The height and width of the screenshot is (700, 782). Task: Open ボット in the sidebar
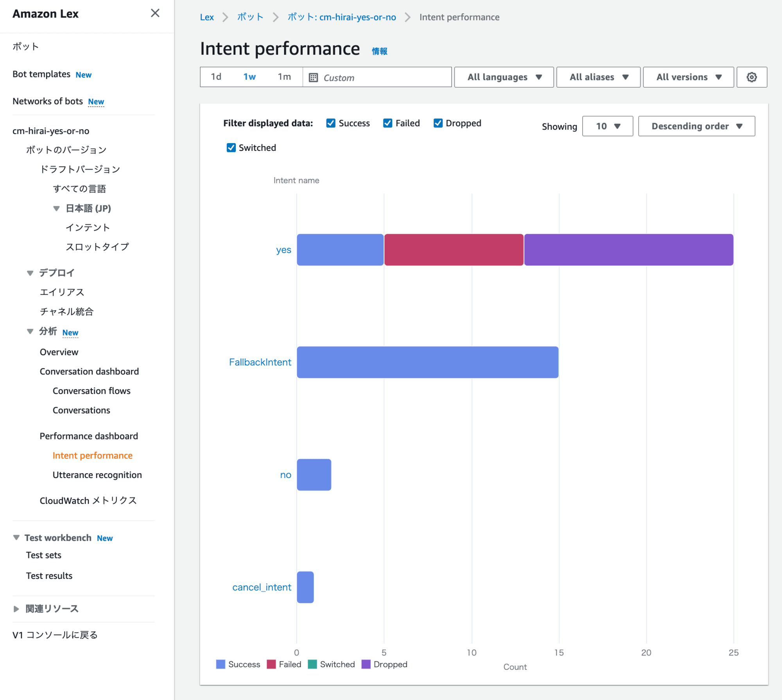26,47
